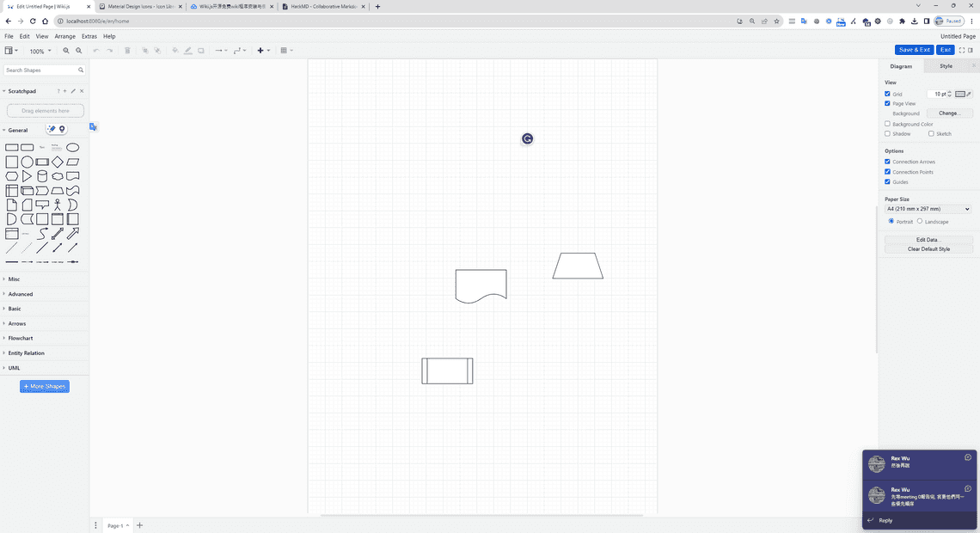The image size is (980, 533).
Task: Open the Arrange menu
Action: pyautogui.click(x=64, y=36)
